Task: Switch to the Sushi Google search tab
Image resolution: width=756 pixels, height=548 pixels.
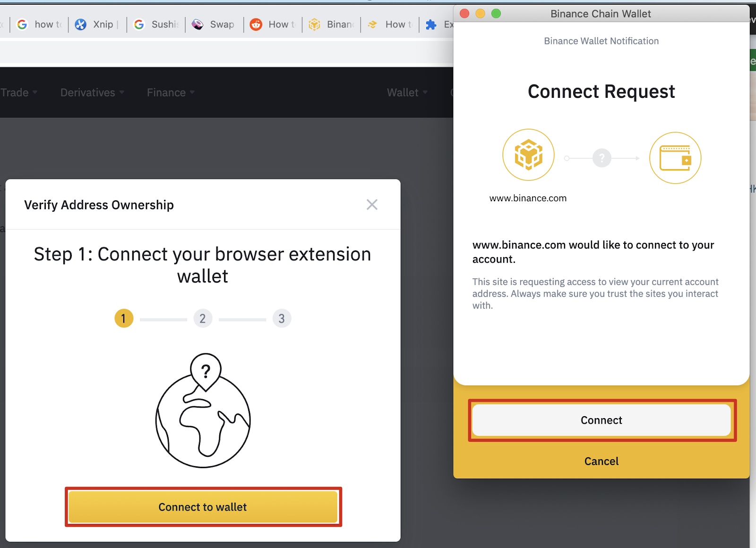Action: [156, 25]
